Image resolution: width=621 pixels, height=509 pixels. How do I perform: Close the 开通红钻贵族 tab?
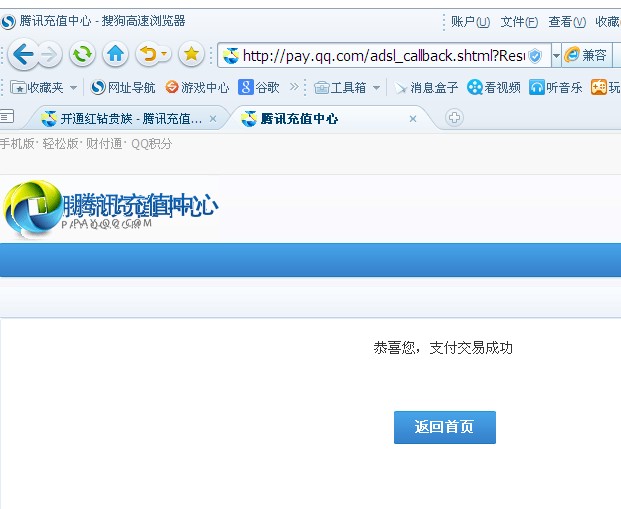(213, 119)
